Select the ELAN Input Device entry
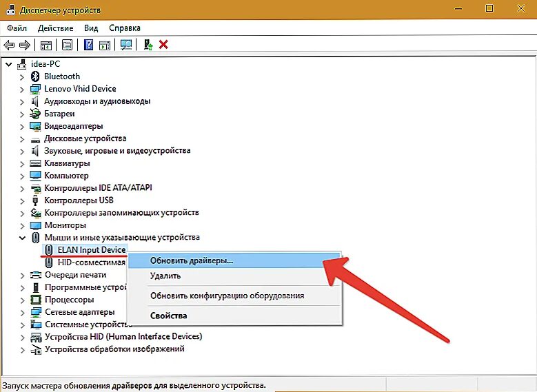The height and width of the screenshot is (392, 537). click(92, 250)
